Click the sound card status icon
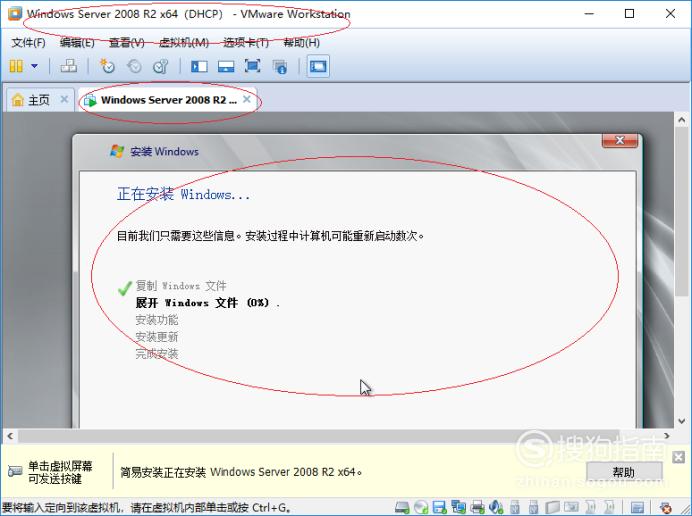Image resolution: width=692 pixels, height=516 pixels. (x=496, y=507)
